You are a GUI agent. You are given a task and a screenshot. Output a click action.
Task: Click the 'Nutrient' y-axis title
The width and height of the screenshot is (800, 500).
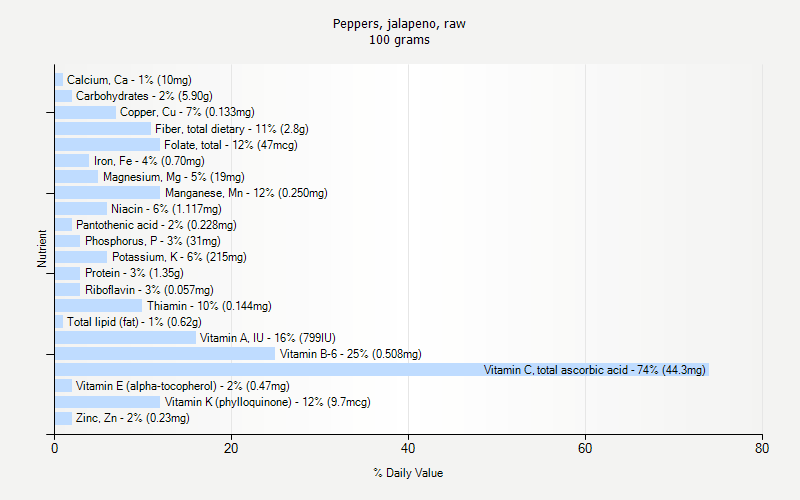click(x=42, y=249)
